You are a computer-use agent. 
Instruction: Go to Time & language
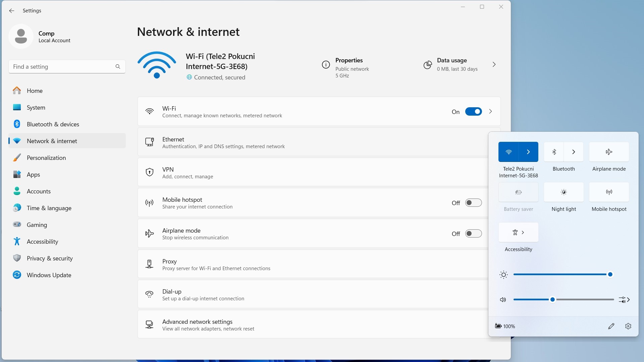click(x=67, y=208)
